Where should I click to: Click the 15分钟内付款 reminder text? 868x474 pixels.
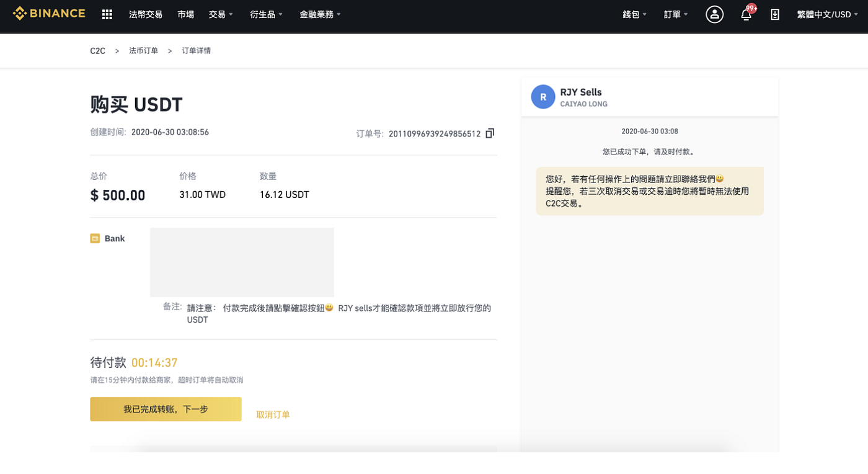tap(167, 380)
